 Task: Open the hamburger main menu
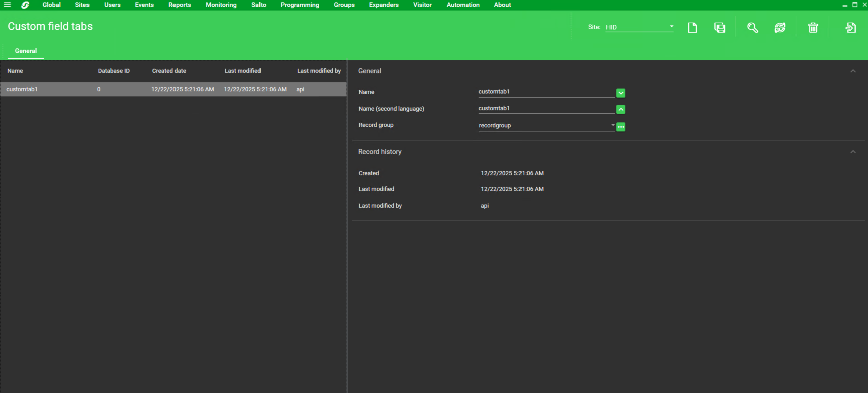click(7, 5)
